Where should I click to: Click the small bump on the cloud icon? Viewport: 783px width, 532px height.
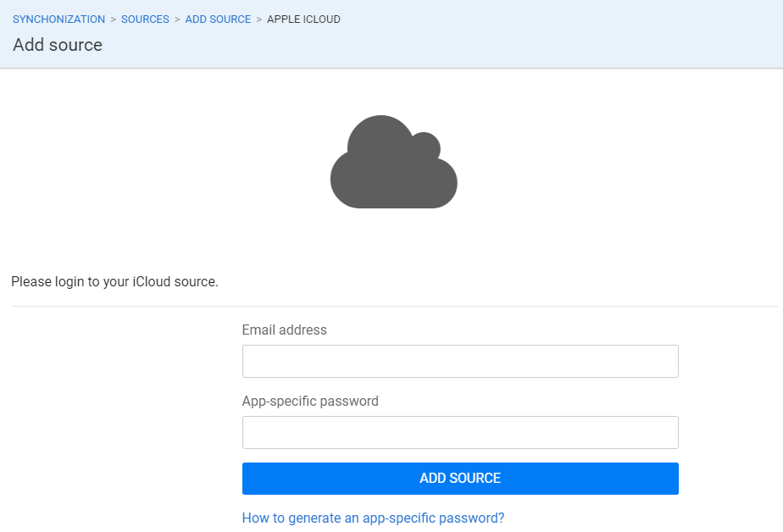tap(426, 145)
